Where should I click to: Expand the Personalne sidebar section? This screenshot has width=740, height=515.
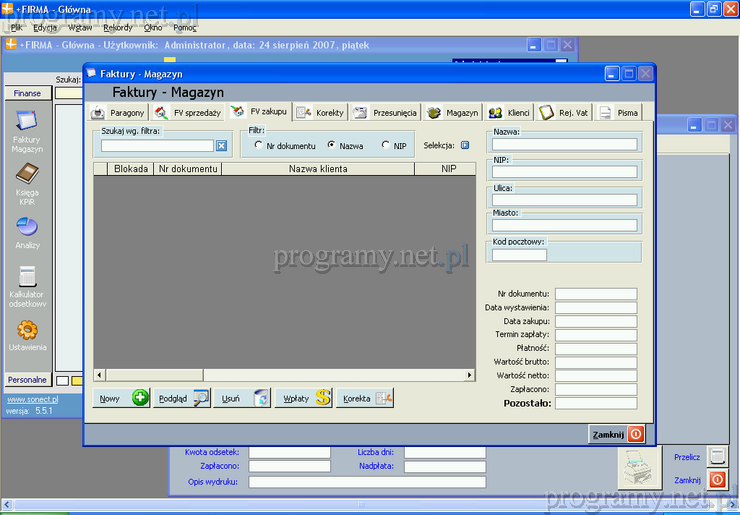tap(27, 380)
